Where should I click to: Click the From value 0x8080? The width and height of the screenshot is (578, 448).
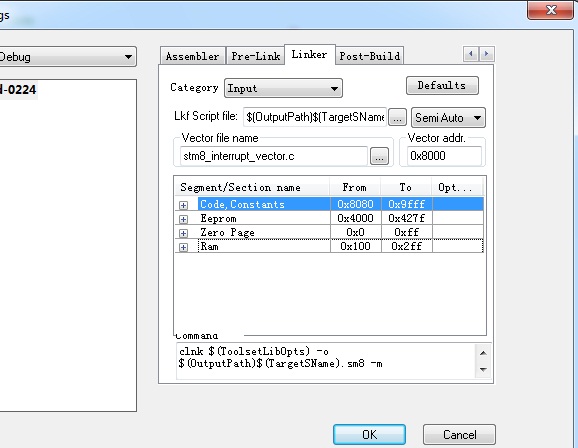click(355, 204)
